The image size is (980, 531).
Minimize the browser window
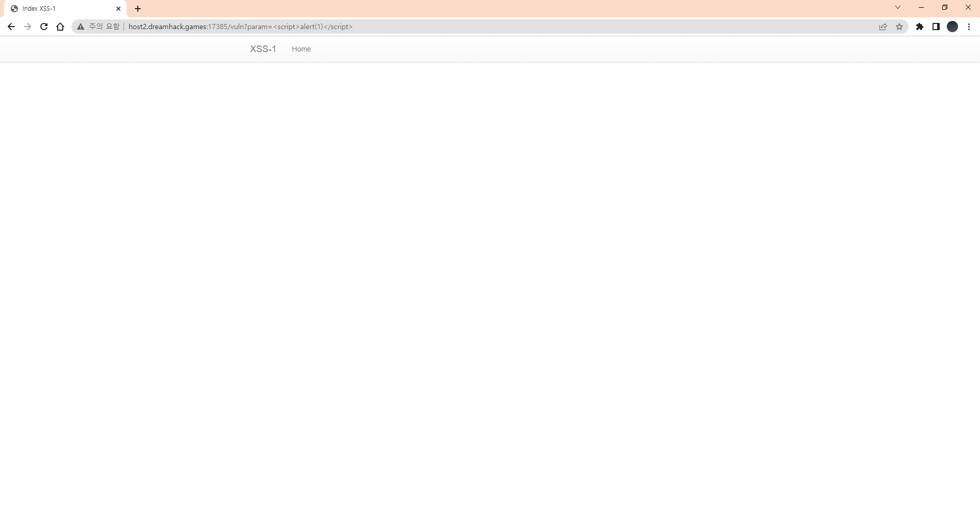pyautogui.click(x=921, y=8)
